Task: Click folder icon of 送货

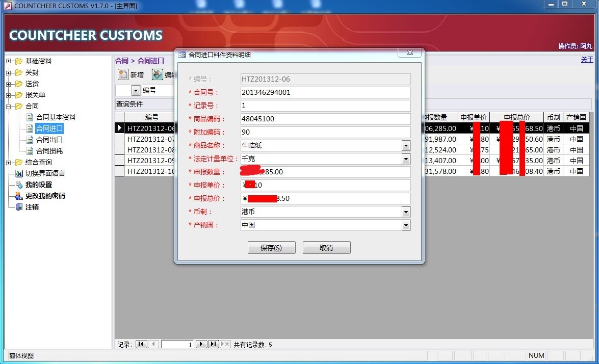Action: tap(19, 84)
